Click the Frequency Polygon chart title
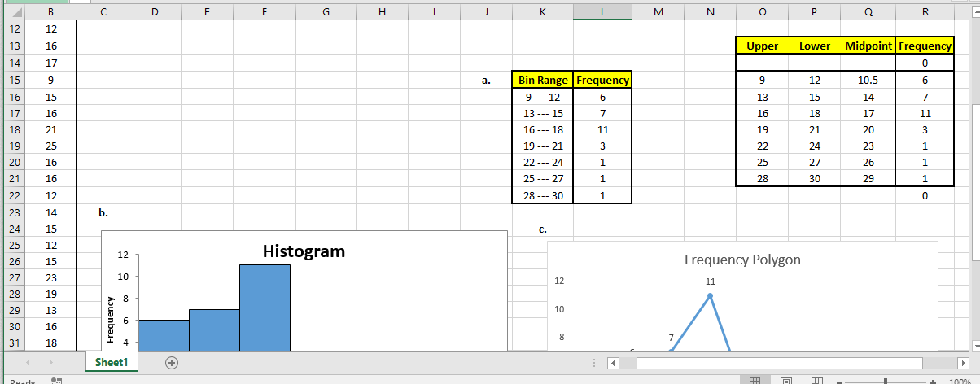The width and height of the screenshot is (980, 384). tap(742, 260)
